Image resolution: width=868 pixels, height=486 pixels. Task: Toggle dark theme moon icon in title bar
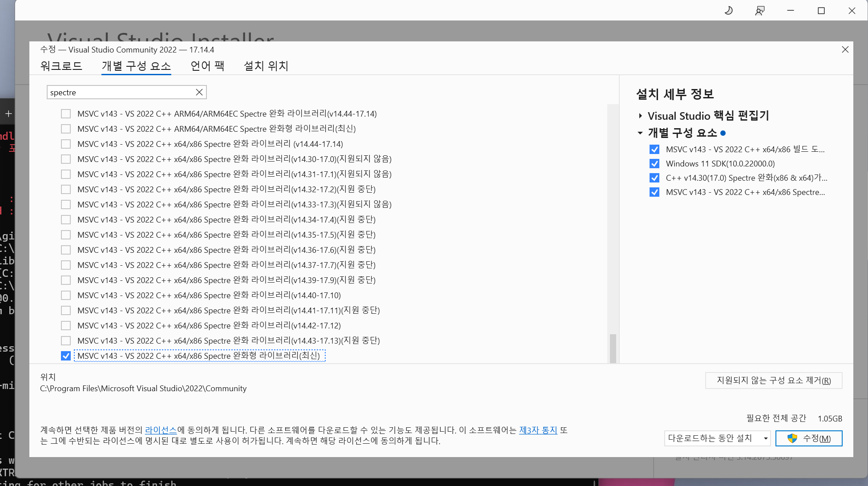[x=728, y=11]
